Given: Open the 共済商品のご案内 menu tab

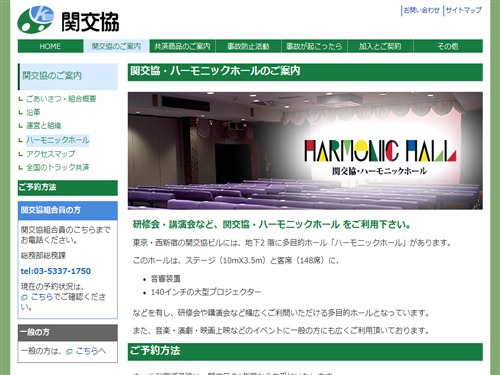Looking at the screenshot, I should point(182,46).
